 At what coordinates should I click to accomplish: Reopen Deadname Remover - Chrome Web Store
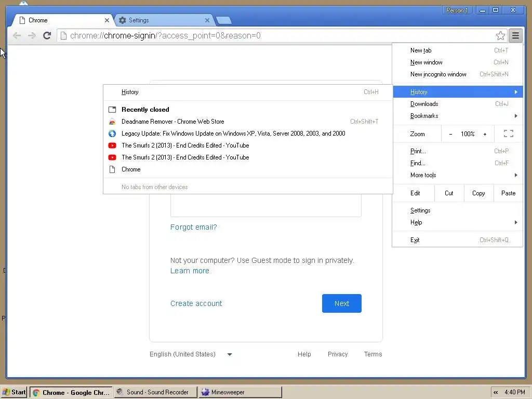click(x=248, y=122)
